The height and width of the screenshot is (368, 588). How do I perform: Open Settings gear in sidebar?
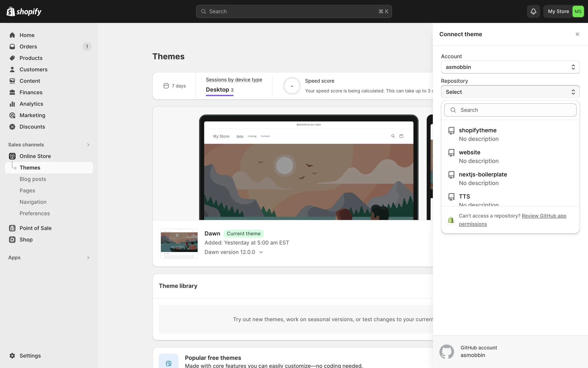coord(12,356)
